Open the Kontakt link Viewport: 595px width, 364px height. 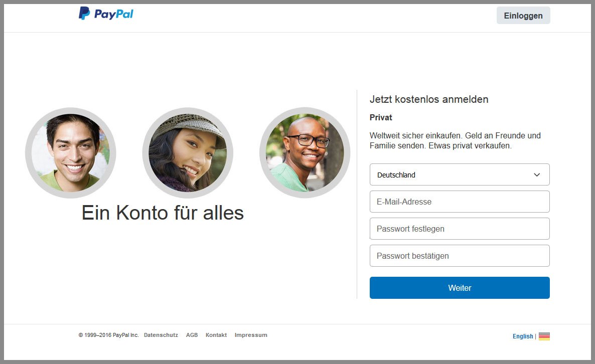[216, 334]
